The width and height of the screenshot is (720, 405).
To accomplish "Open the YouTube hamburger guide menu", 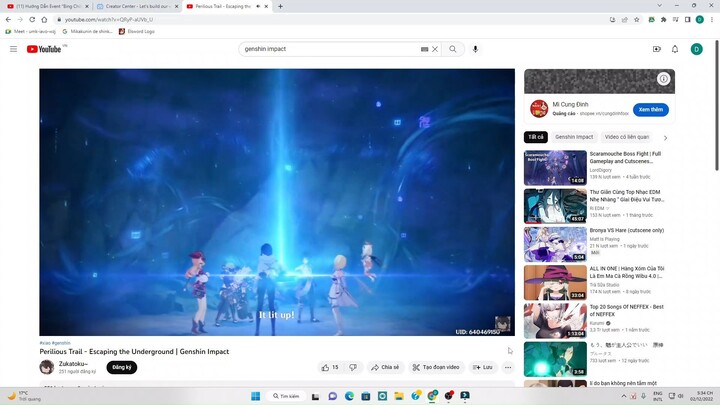I will [13, 49].
